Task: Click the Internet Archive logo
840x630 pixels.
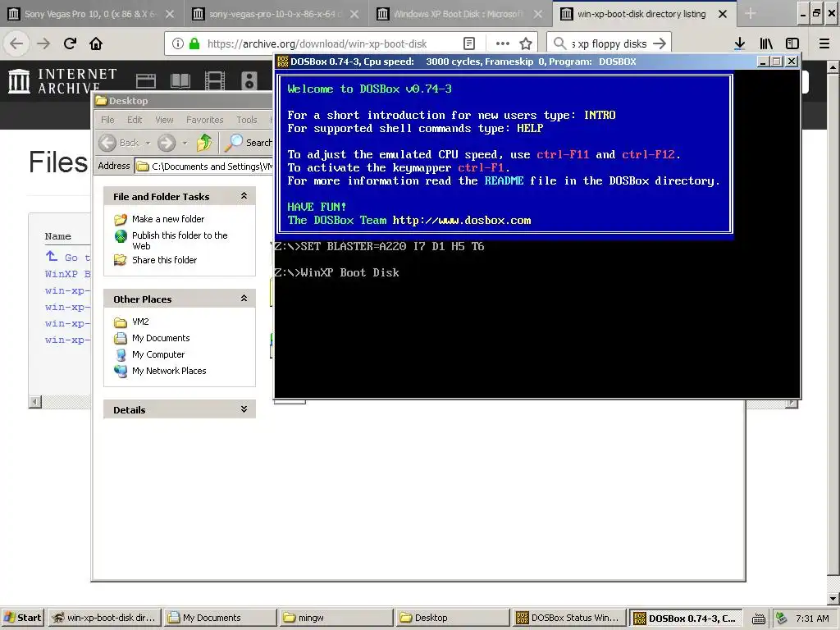Action: (x=62, y=81)
